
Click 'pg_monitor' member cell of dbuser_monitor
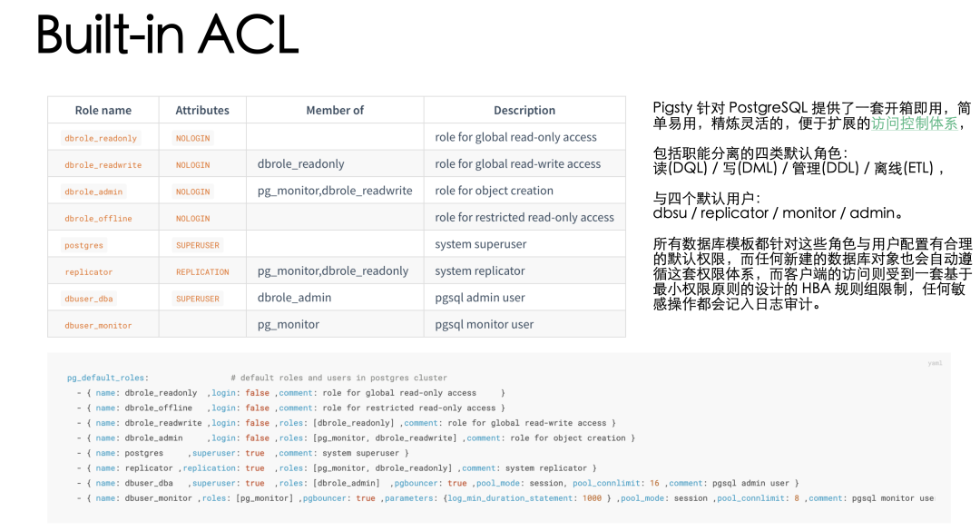tap(289, 325)
